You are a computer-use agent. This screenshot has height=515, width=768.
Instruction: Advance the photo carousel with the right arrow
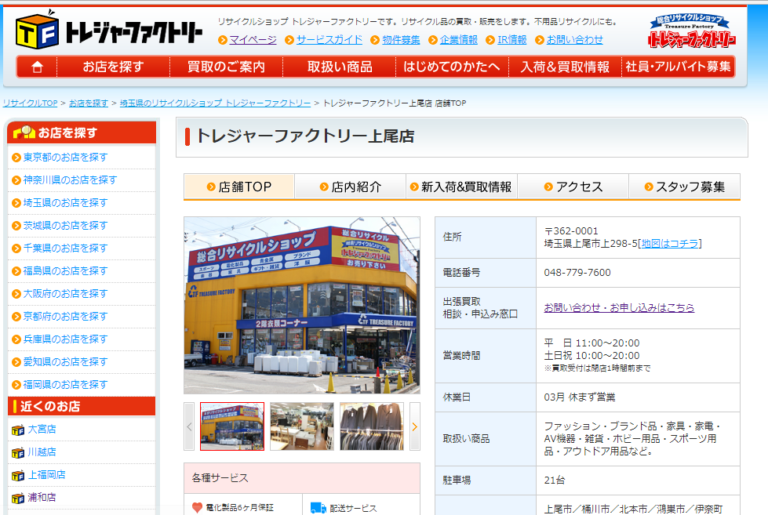coord(415,426)
